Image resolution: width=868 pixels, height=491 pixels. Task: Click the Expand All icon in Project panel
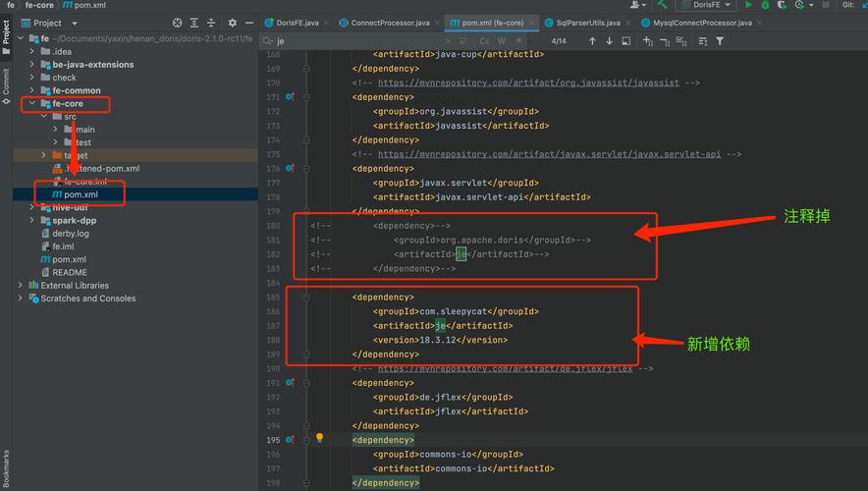tap(195, 23)
